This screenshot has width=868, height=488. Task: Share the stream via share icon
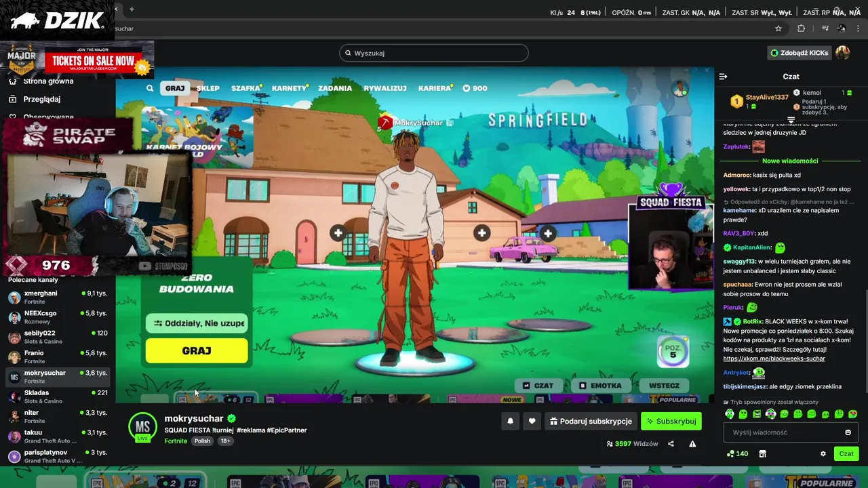point(671,444)
